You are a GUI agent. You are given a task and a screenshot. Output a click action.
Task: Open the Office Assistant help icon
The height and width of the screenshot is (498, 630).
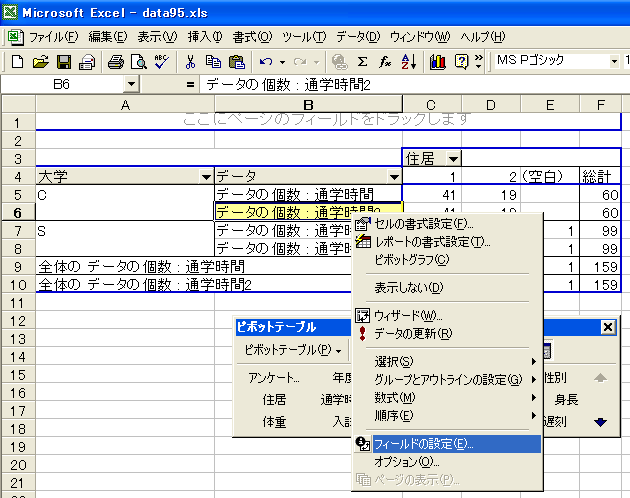(x=461, y=62)
